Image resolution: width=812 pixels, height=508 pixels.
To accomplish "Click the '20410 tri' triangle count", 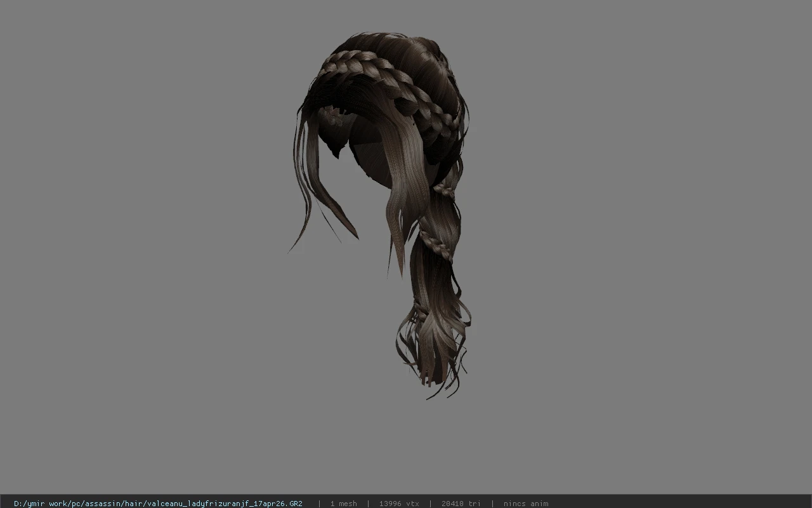I will point(461,504).
